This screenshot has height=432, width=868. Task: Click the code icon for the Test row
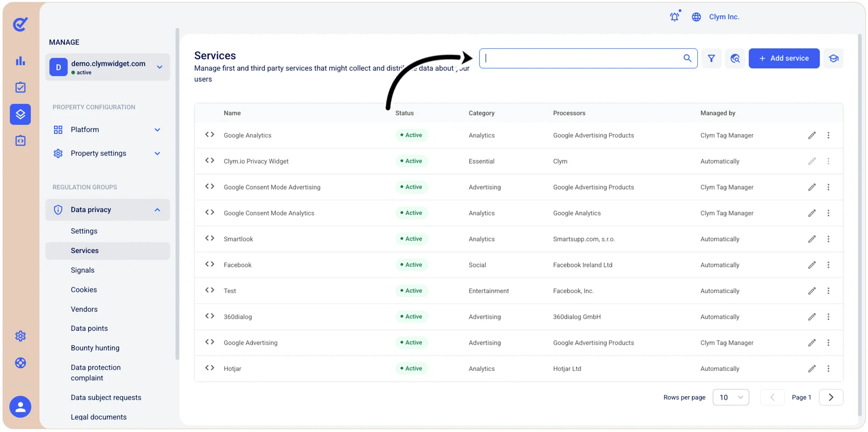(x=210, y=290)
